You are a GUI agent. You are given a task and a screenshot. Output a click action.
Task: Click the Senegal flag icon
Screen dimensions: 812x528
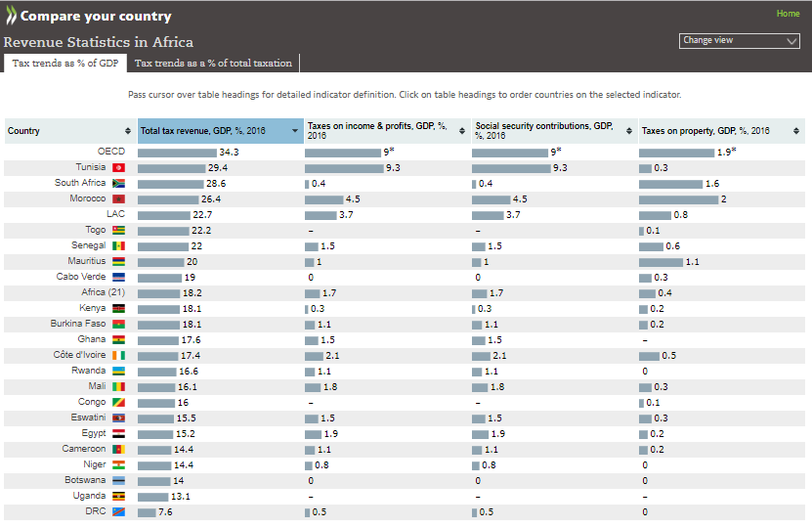(118, 246)
